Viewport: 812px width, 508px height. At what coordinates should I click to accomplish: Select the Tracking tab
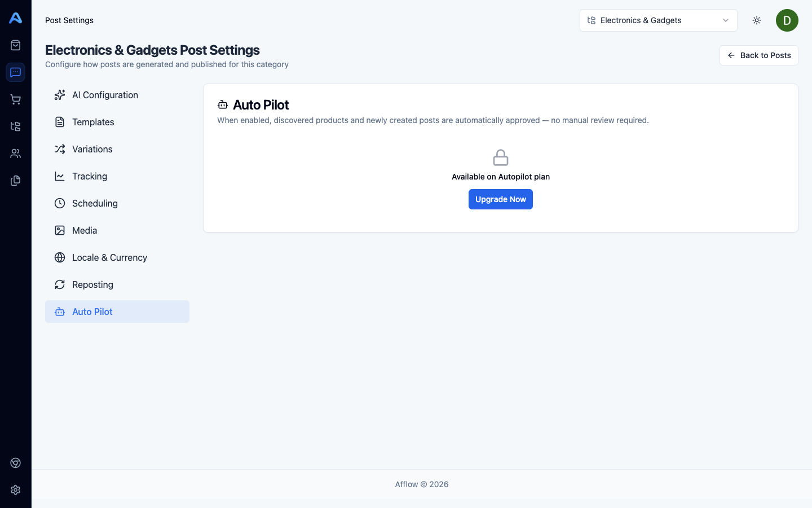pos(90,176)
